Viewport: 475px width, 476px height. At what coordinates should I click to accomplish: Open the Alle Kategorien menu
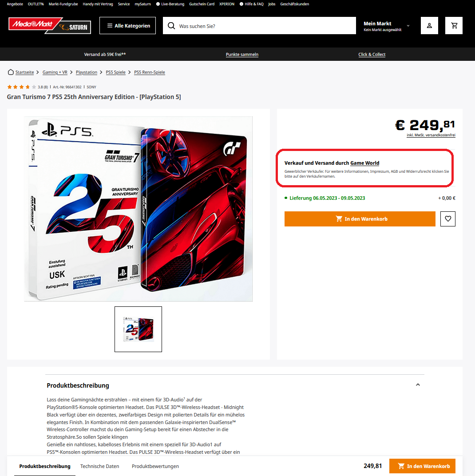pos(127,25)
